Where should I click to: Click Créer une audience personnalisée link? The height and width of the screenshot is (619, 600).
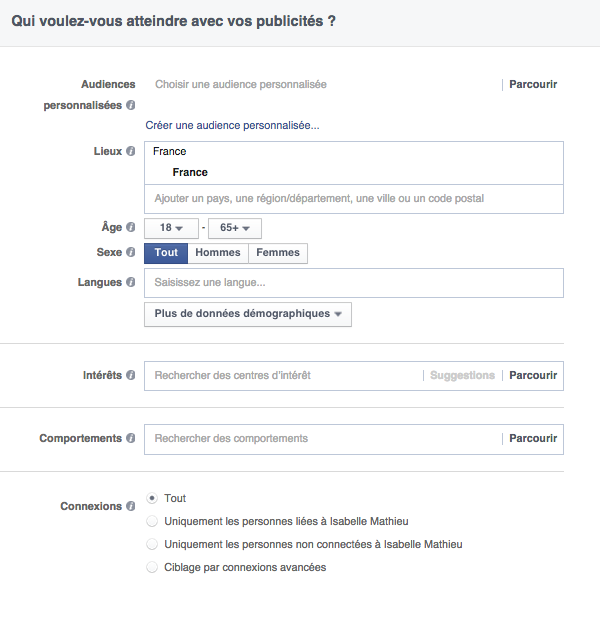pyautogui.click(x=232, y=125)
